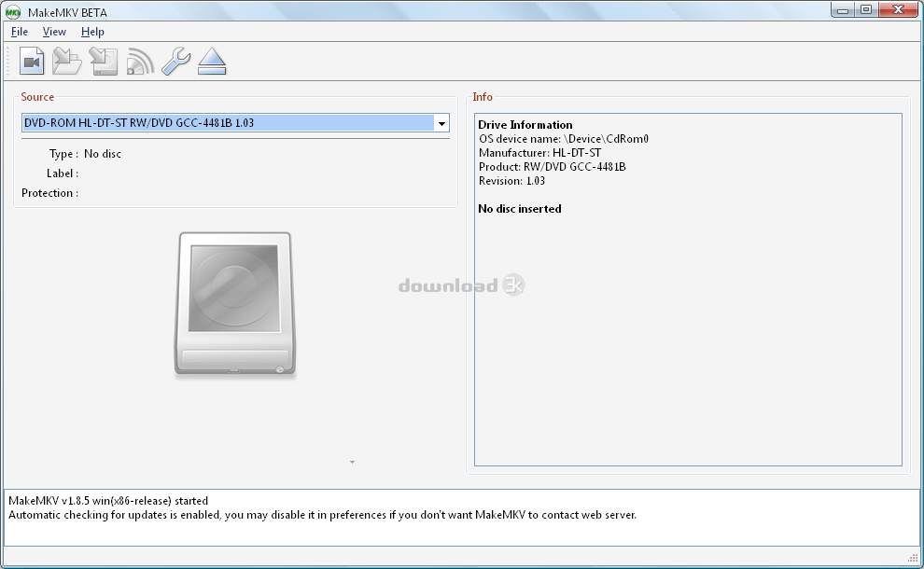Maximize the MakeMKV window

(866, 10)
